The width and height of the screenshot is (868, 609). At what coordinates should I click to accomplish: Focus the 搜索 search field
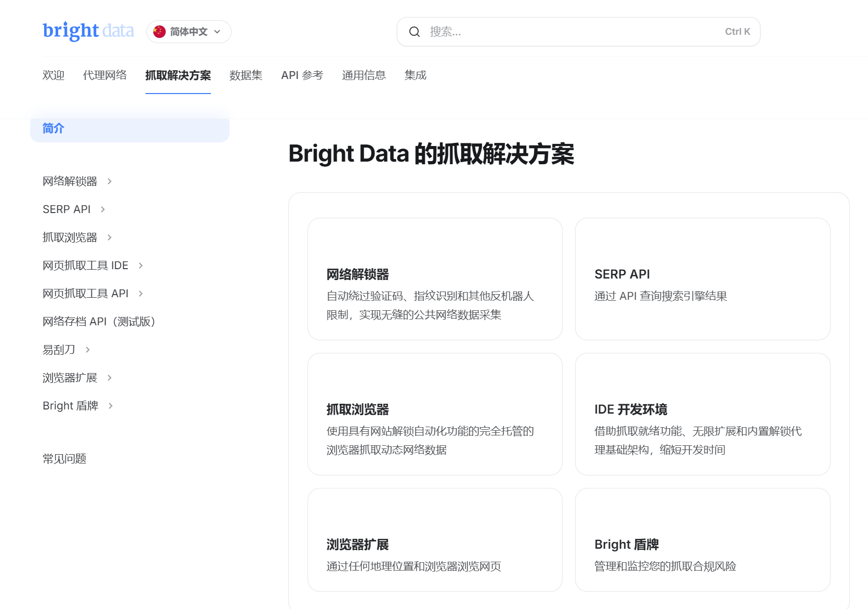coord(579,32)
